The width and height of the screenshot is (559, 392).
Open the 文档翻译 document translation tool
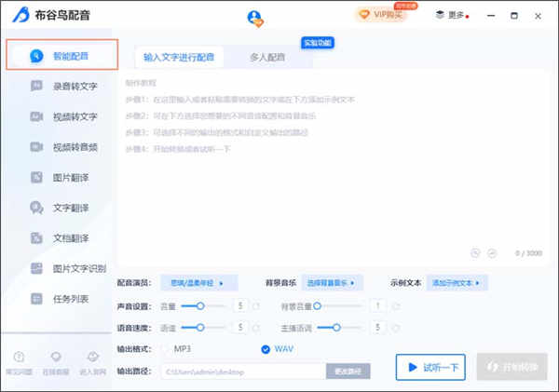60,238
